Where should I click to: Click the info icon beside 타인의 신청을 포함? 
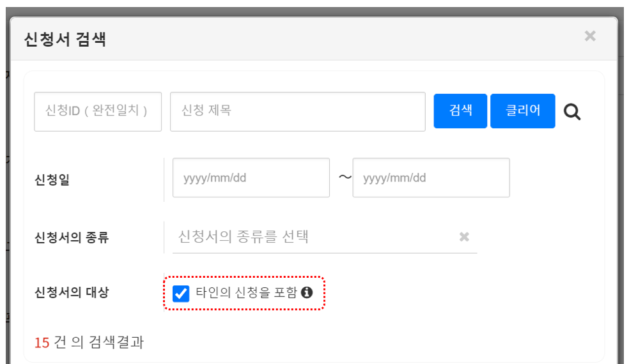[x=307, y=292]
